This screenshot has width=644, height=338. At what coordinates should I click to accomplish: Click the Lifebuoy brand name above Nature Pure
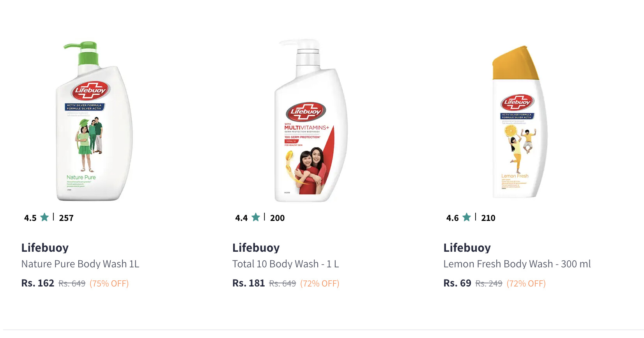click(45, 247)
